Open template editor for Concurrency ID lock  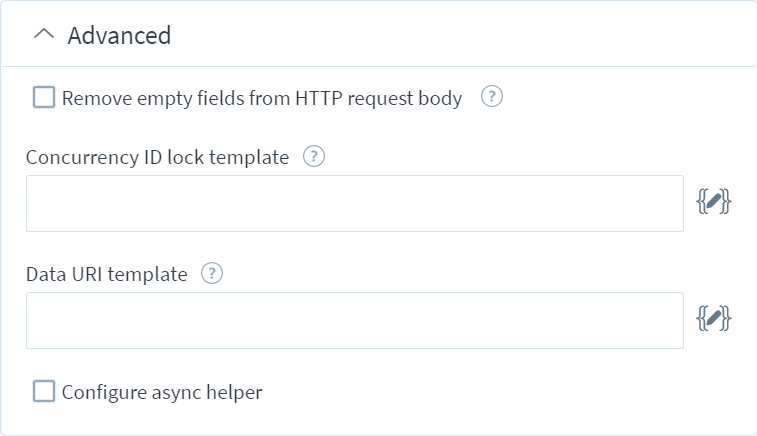[714, 201]
